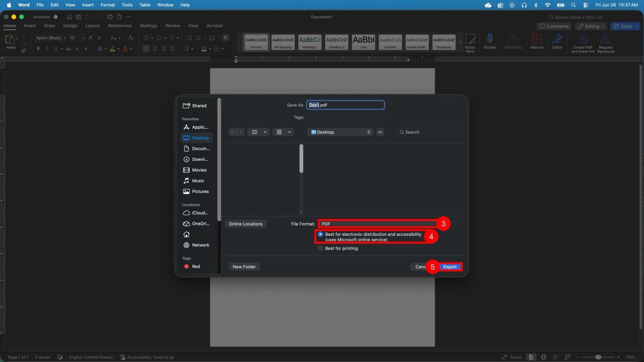Go to home folder icon in sidebar
The image size is (644, 362).
(x=186, y=234)
